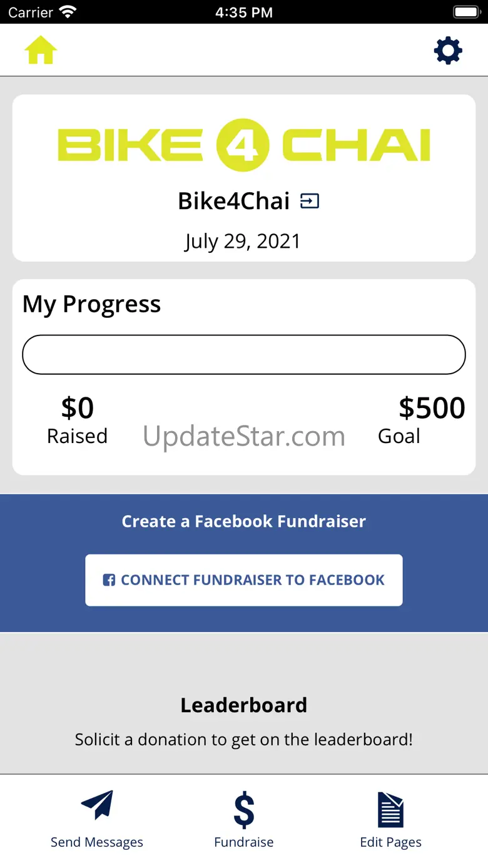Go to the Edit Pages tab label
The image size is (488, 868).
[391, 842]
